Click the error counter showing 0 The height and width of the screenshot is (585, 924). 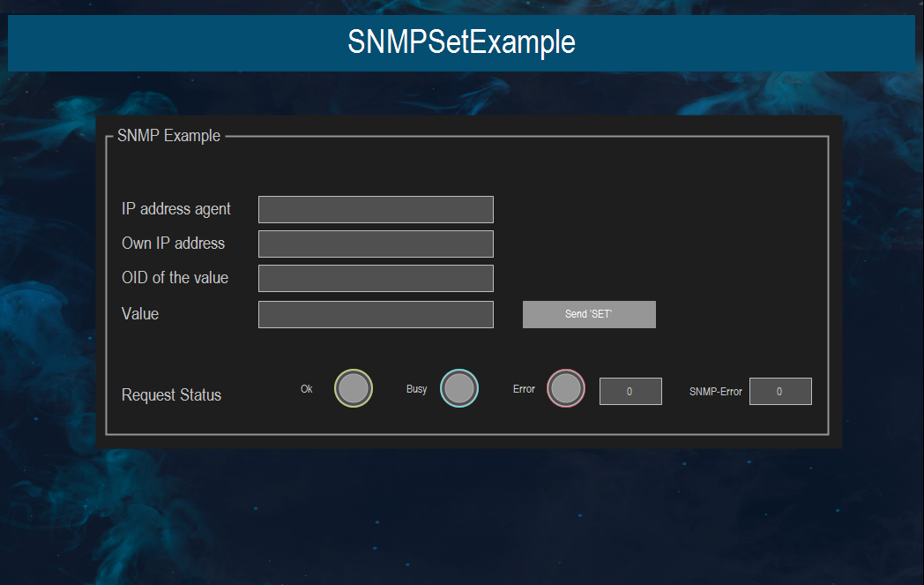pyautogui.click(x=630, y=391)
